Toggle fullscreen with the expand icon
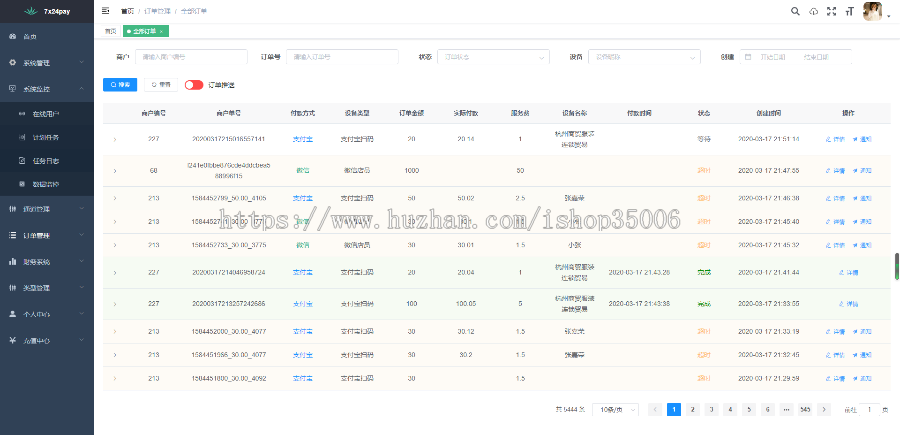 click(831, 11)
